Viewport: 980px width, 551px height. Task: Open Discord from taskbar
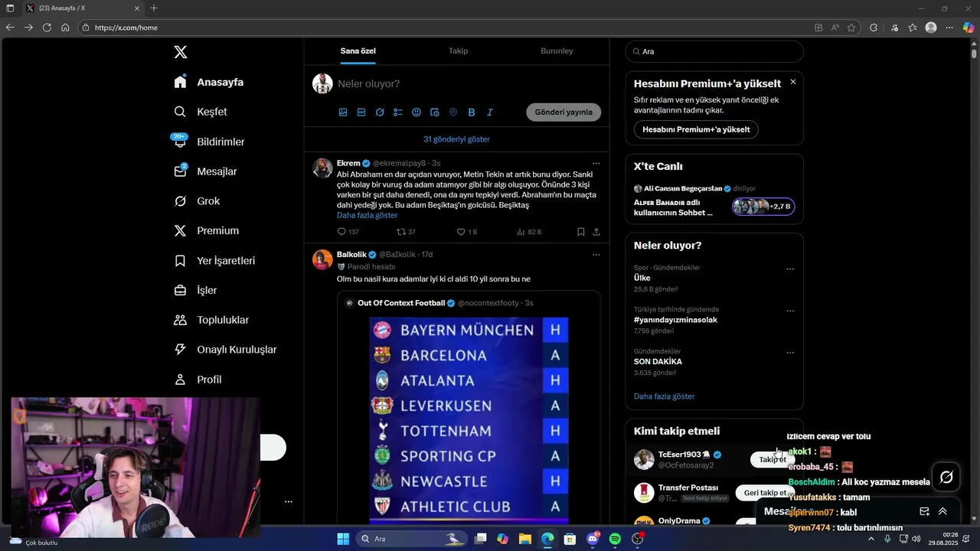(593, 539)
